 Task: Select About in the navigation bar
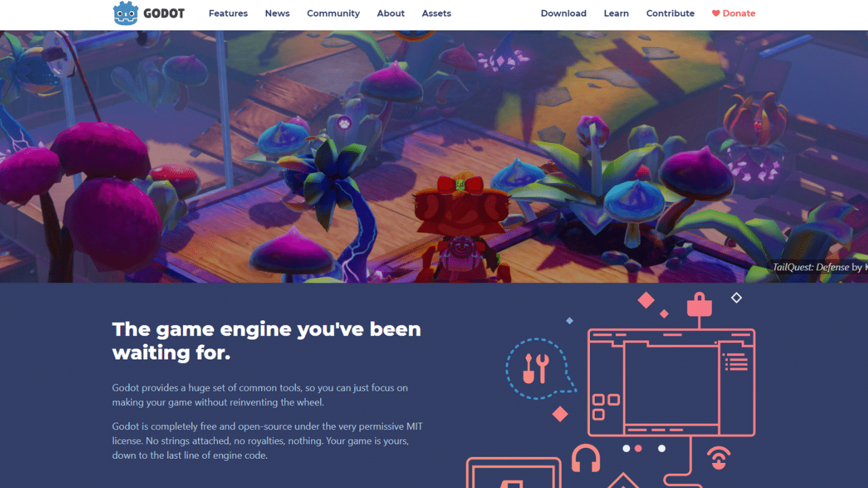[391, 14]
